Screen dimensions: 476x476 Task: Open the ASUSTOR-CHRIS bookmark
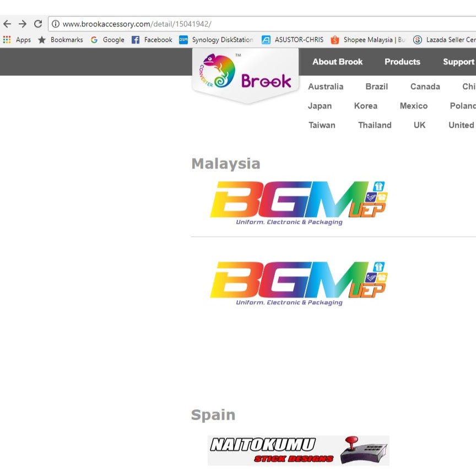pos(293,40)
